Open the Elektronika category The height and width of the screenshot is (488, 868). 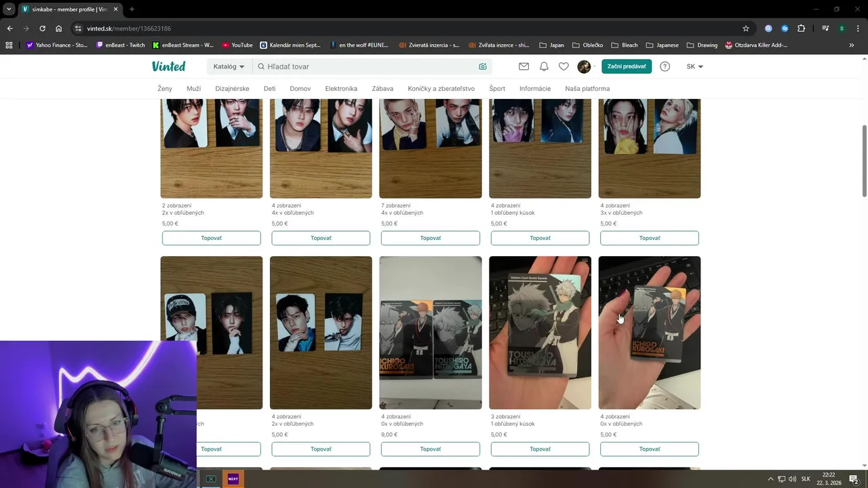pos(341,89)
